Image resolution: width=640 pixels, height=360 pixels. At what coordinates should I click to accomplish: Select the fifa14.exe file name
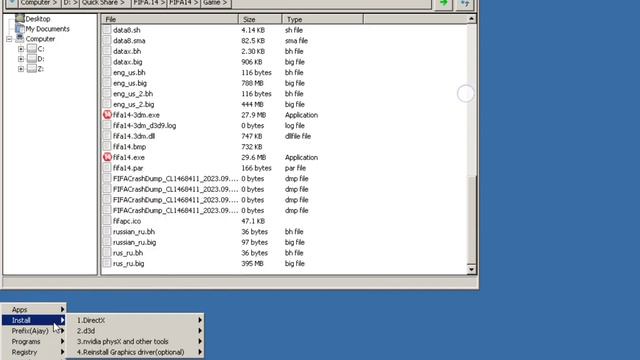tap(129, 158)
